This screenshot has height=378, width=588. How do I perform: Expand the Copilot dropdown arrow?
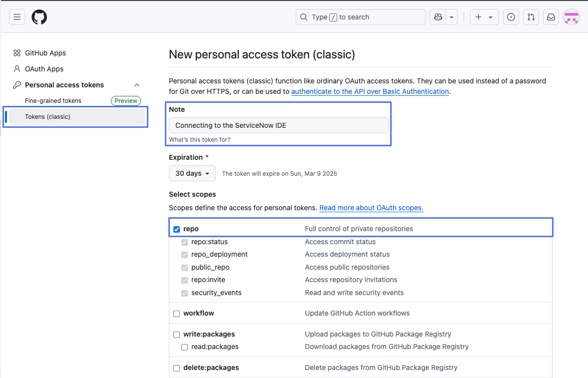tap(452, 17)
